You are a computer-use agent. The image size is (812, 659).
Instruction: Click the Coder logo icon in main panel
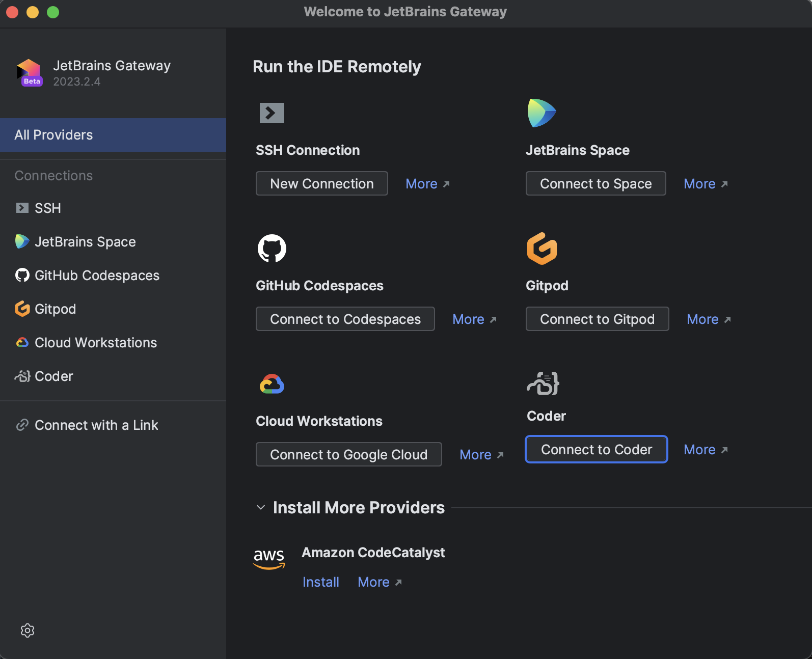[x=543, y=383]
